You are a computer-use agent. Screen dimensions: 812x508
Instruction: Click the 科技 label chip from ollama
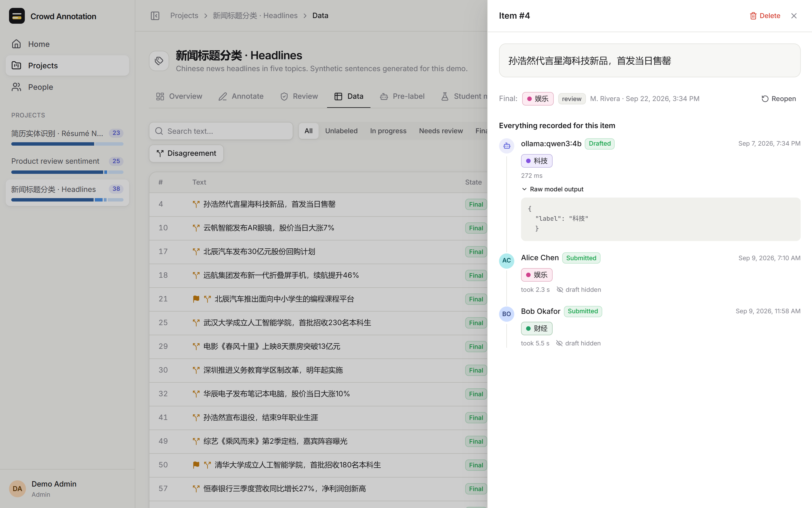(x=537, y=161)
